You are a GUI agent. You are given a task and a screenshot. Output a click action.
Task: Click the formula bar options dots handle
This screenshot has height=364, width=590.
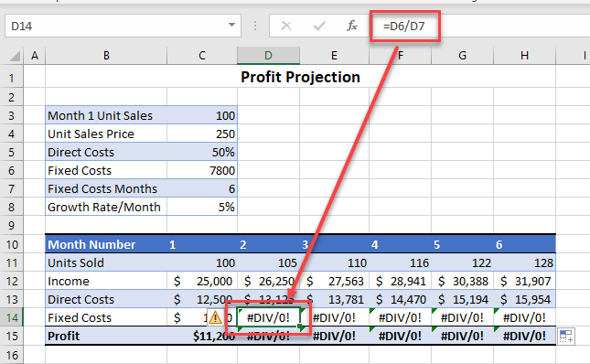point(255,26)
